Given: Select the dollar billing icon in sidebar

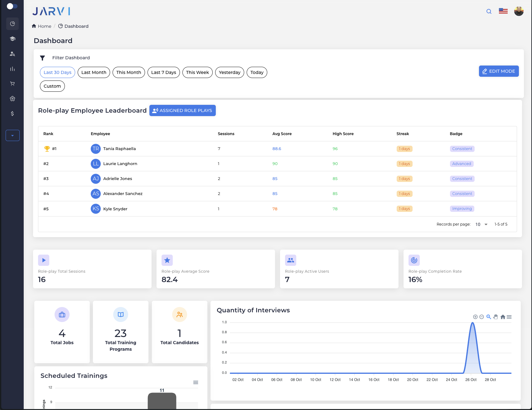Looking at the screenshot, I should 12,114.
